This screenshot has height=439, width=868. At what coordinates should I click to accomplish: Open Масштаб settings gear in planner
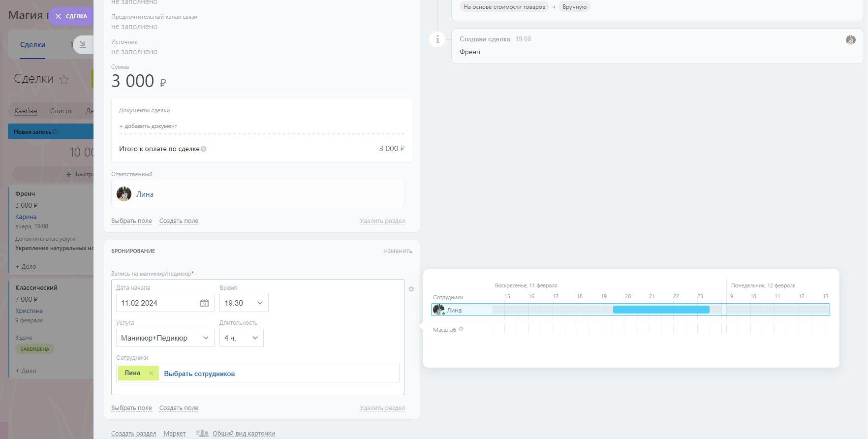point(461,329)
